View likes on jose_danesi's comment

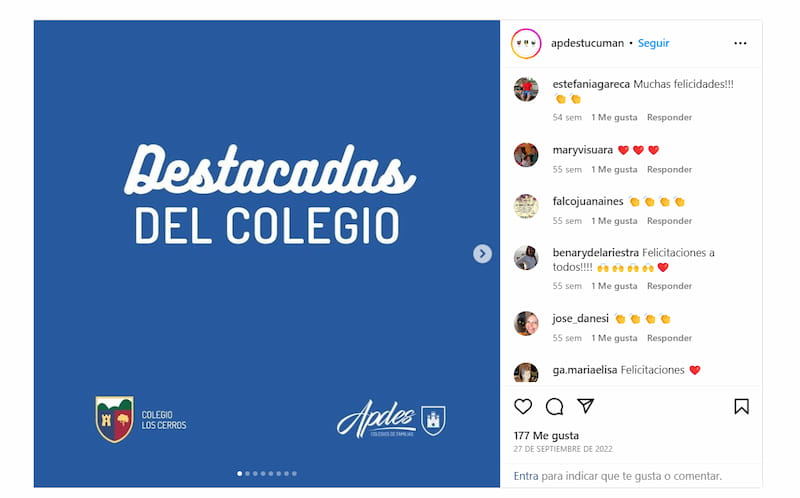coord(614,338)
